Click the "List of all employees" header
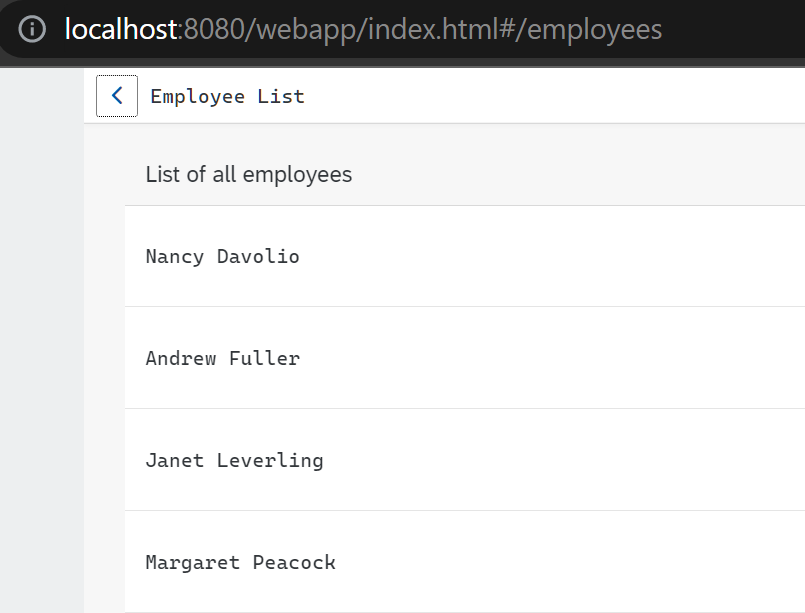 [249, 175]
